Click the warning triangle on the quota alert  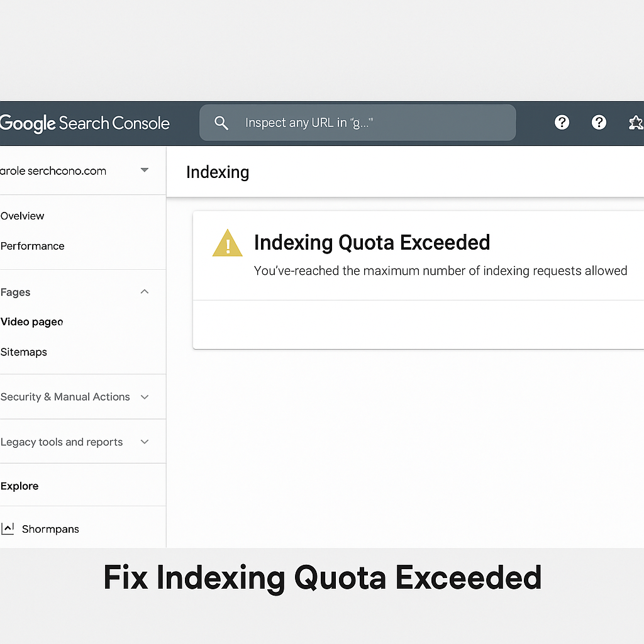[x=227, y=242]
